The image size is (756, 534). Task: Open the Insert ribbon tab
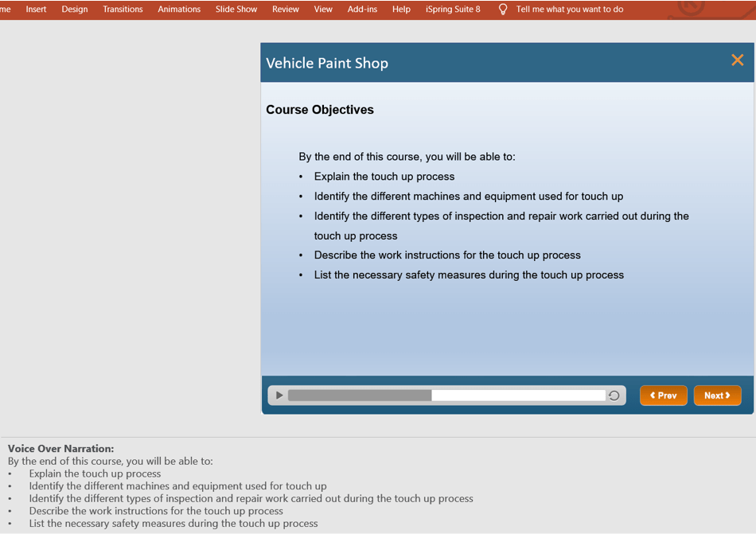[x=36, y=10]
